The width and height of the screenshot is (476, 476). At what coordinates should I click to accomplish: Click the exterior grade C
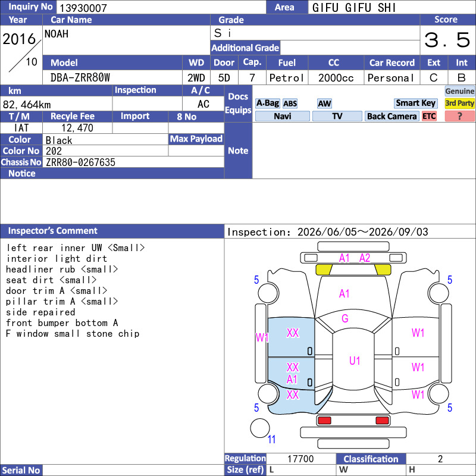434,78
